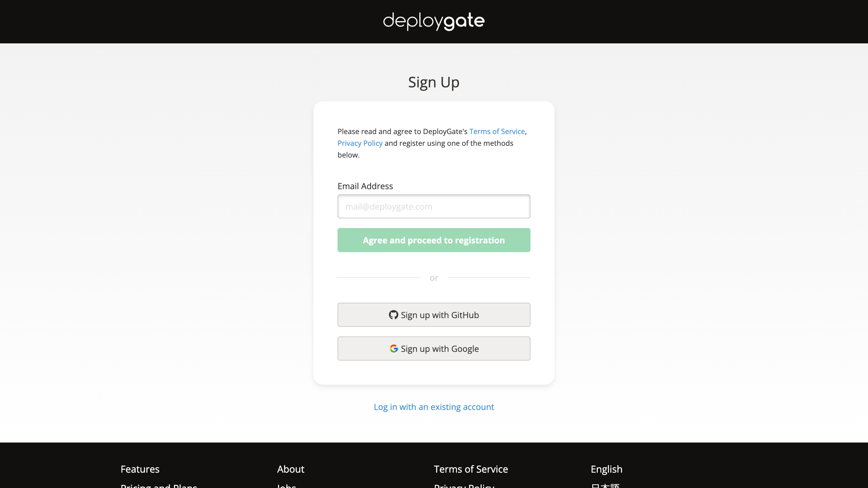Open the Features page from the footer

pyautogui.click(x=140, y=469)
